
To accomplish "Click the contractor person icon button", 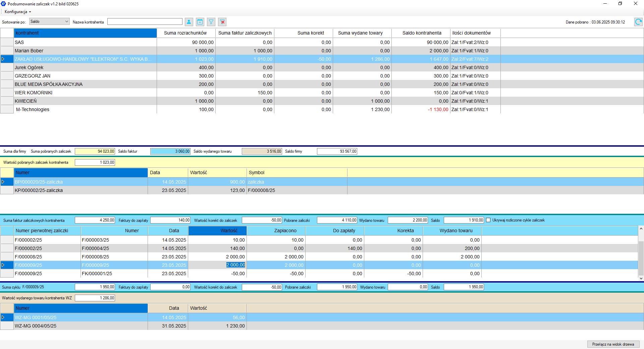I will [x=189, y=22].
